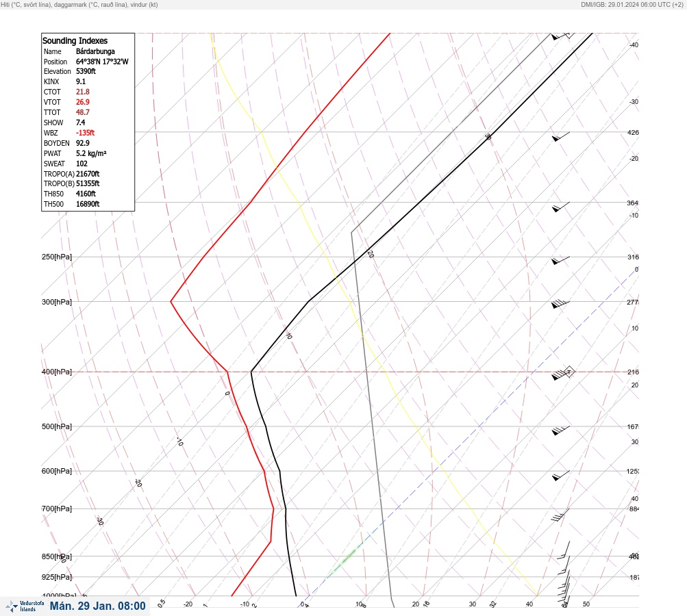Click the BOYDEN index label
The height and width of the screenshot is (616, 687).
[57, 143]
